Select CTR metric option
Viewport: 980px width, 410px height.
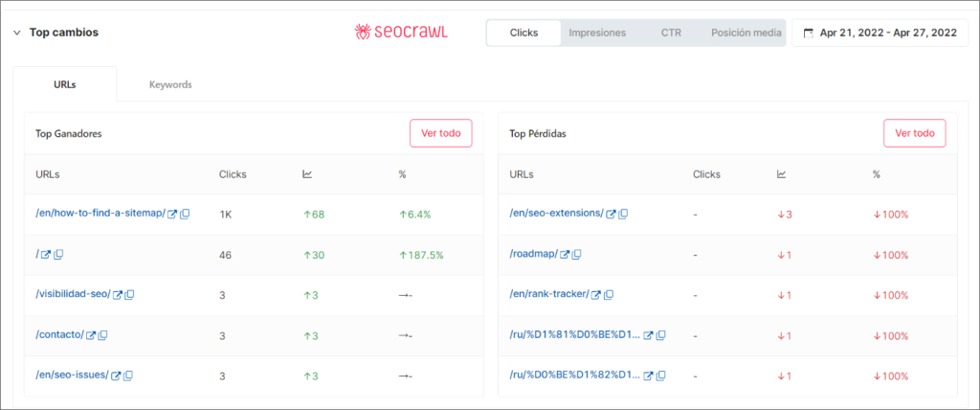click(671, 33)
